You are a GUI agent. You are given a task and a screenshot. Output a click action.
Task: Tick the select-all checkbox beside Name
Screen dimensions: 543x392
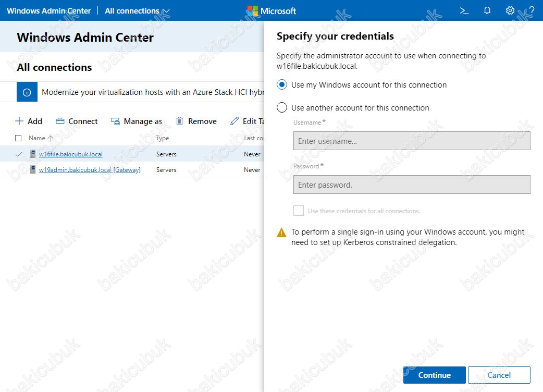18,138
